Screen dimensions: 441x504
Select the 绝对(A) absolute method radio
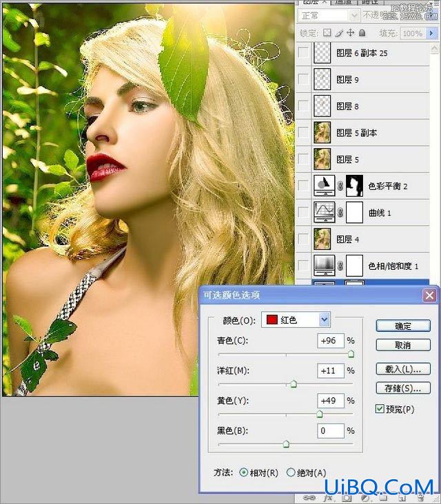[291, 472]
